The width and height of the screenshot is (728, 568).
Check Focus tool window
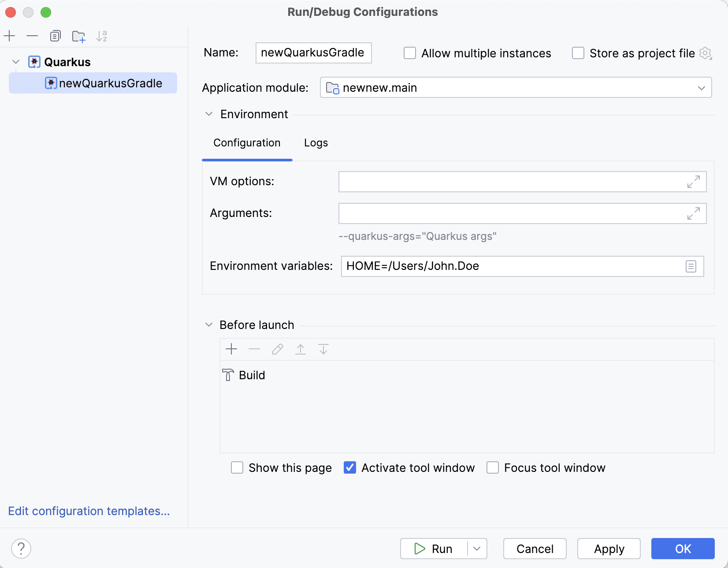tap(493, 467)
